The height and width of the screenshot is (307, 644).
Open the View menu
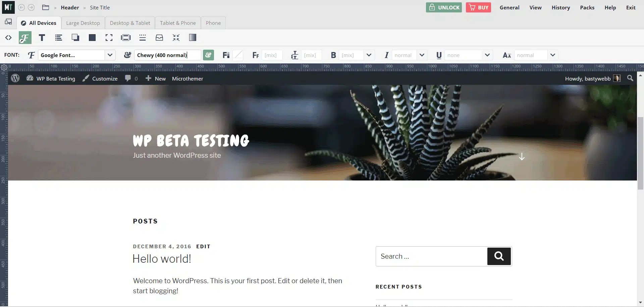click(x=535, y=7)
